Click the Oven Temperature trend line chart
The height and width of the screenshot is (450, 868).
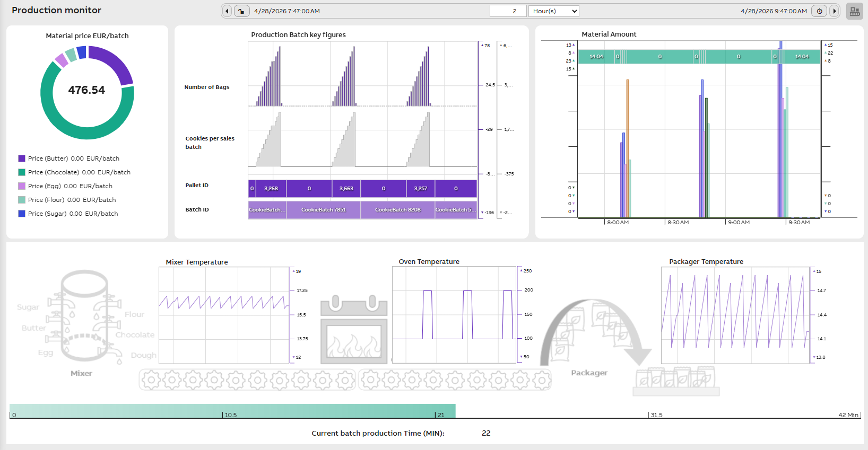[x=454, y=315]
